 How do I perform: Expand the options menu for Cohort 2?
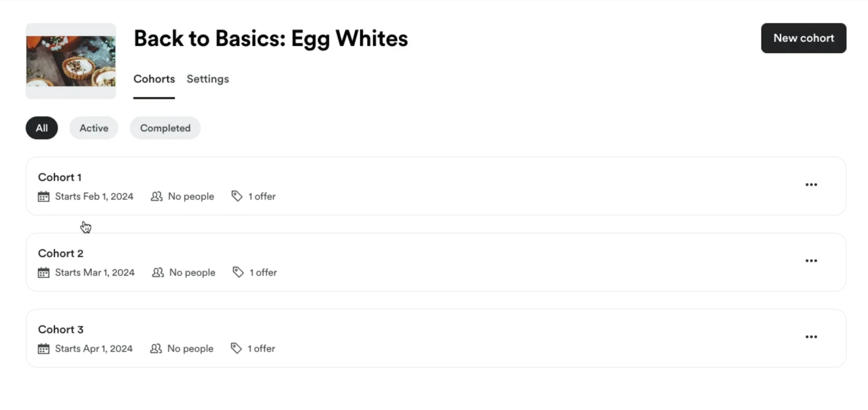pos(811,261)
